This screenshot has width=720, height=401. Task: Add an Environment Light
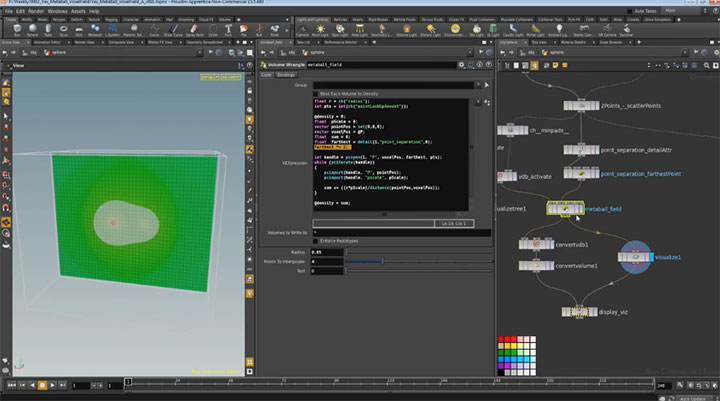455,30
